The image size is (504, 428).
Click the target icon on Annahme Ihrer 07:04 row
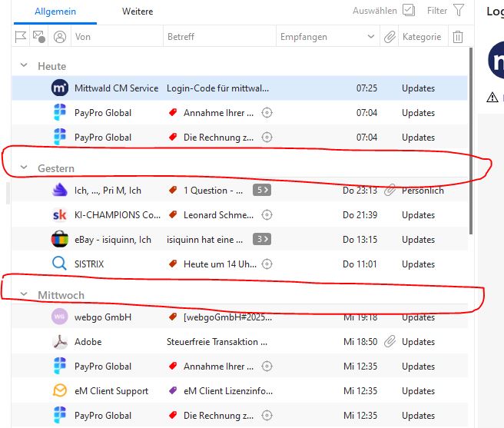(267, 112)
